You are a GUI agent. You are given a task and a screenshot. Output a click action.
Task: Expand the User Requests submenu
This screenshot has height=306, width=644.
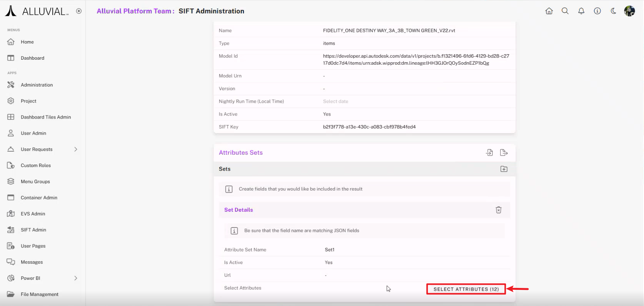click(x=76, y=149)
